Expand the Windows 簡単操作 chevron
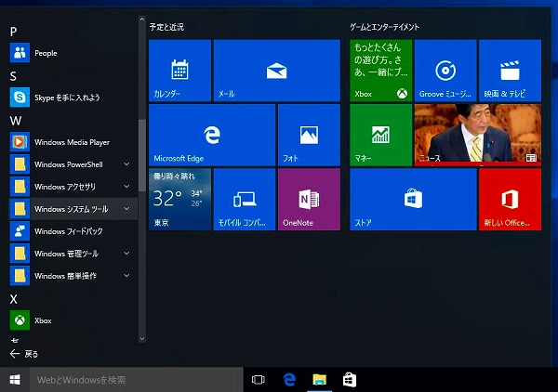The height and width of the screenshot is (392, 558). (126, 276)
